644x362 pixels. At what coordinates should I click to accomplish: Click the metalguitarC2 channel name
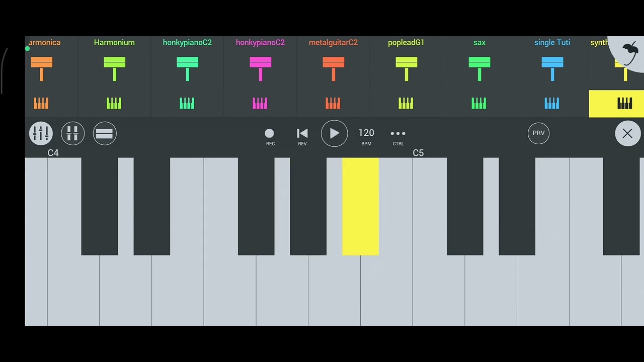tap(333, 43)
